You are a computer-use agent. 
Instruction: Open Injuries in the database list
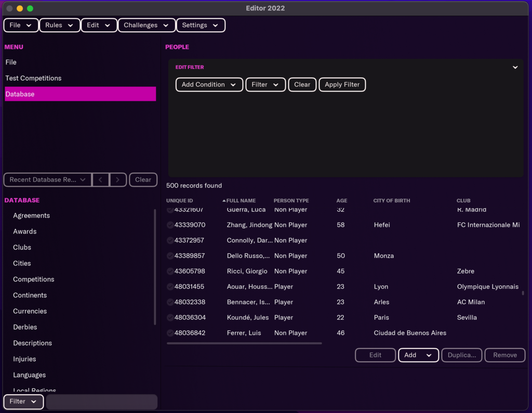[24, 359]
